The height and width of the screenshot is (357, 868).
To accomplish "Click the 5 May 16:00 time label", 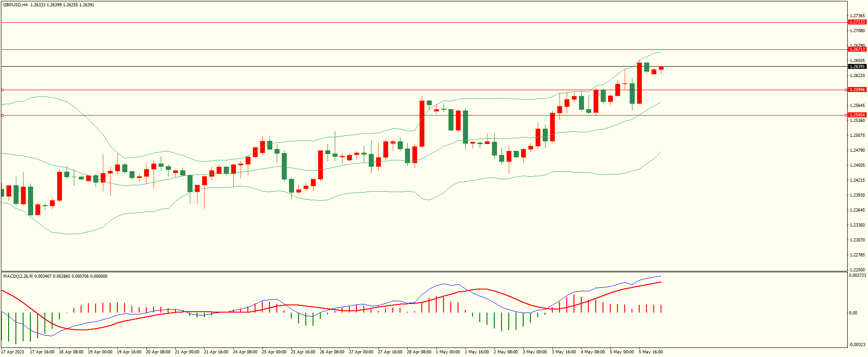I will (651, 352).
